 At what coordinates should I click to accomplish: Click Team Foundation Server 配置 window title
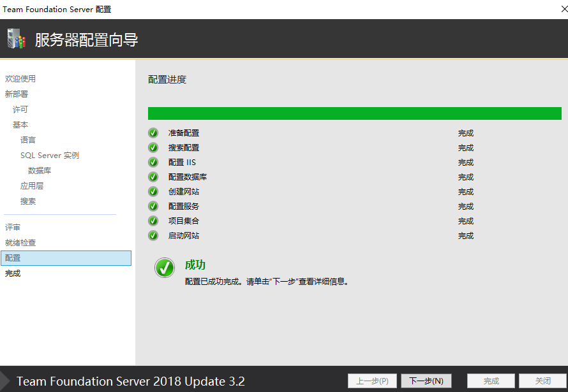click(57, 9)
